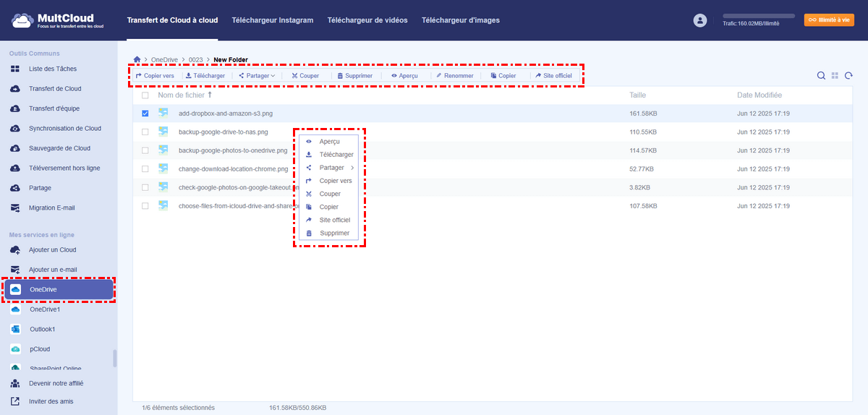Check backup-google-photos-to-onedrive.png checkbox

pyautogui.click(x=145, y=150)
